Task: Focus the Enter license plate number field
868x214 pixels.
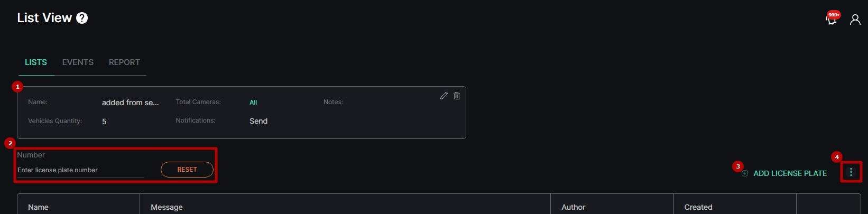Action: [x=80, y=170]
